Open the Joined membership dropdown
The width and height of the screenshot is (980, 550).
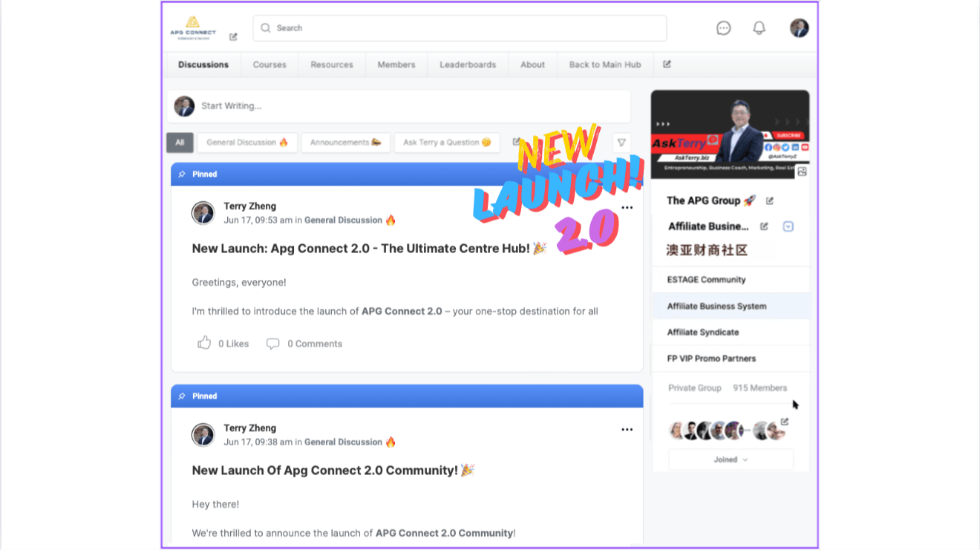731,459
